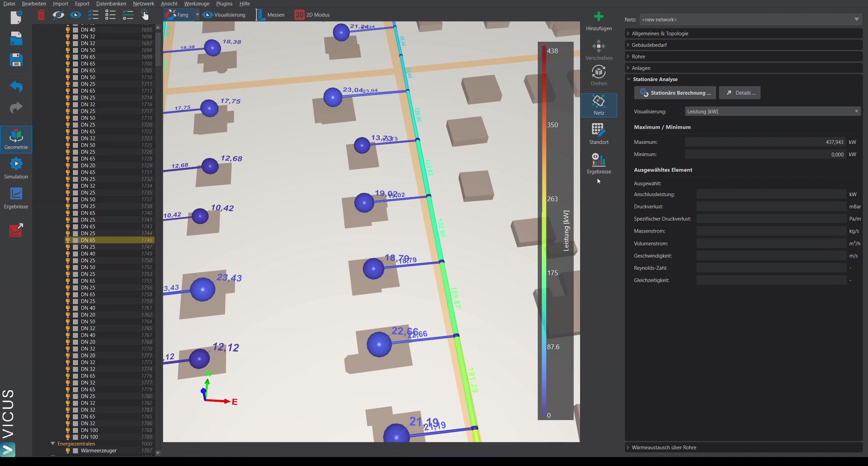
Task: Open the Bearbeiten menu
Action: pos(34,4)
